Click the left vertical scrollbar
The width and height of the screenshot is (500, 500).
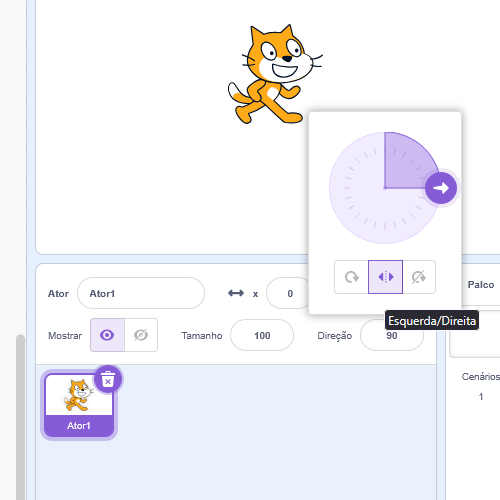(x=21, y=417)
